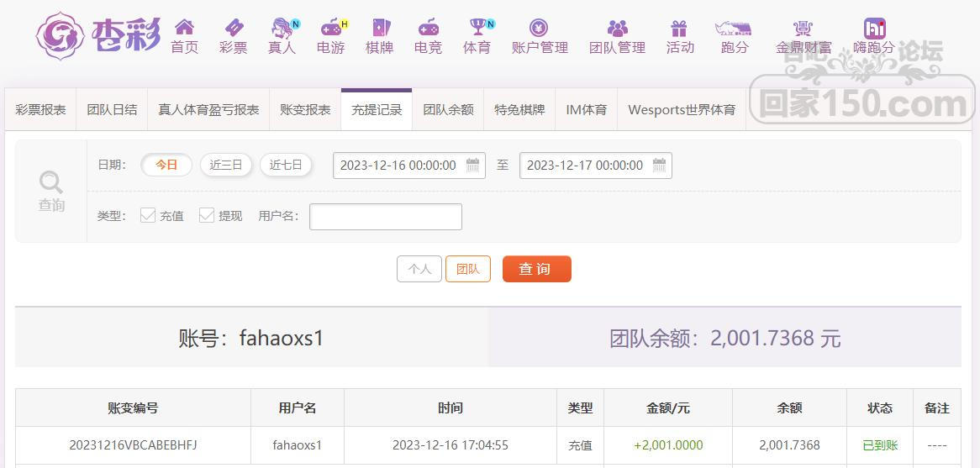Open the 真人 live dealer icon
This screenshot has height=468, width=980.
coord(283,28)
